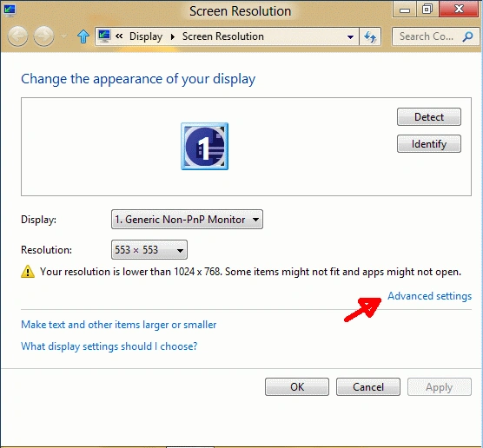This screenshot has width=483, height=448.
Task: Click the Identify button
Action: 429,144
